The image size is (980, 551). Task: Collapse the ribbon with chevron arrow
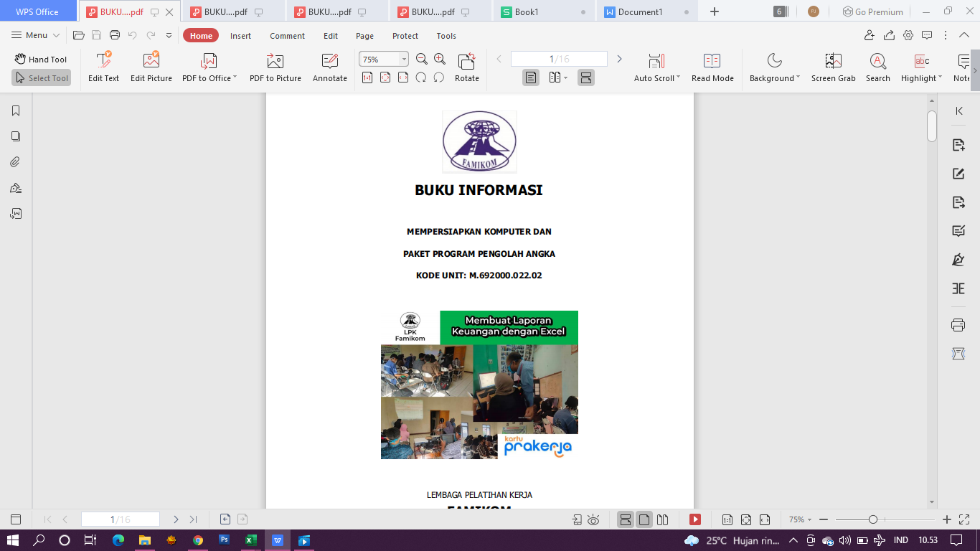965,35
